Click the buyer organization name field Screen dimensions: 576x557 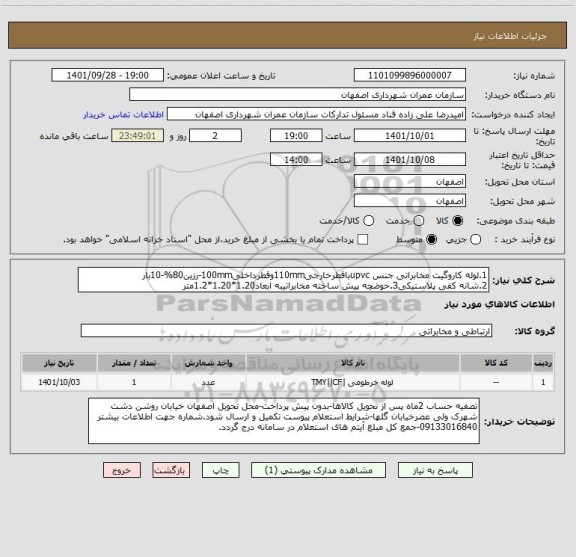coord(298,95)
